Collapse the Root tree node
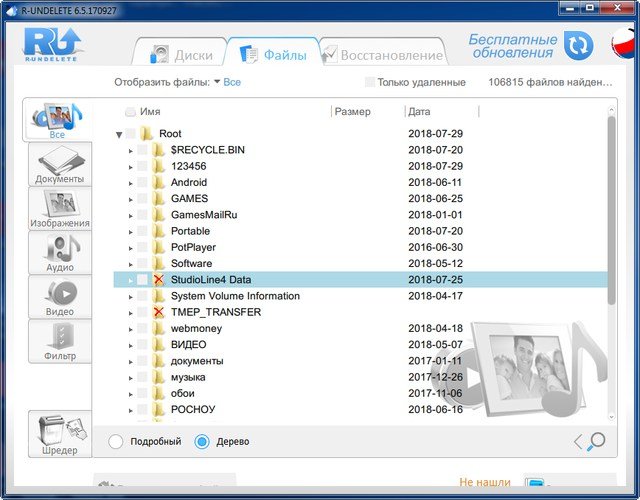The height and width of the screenshot is (500, 640). [119, 134]
